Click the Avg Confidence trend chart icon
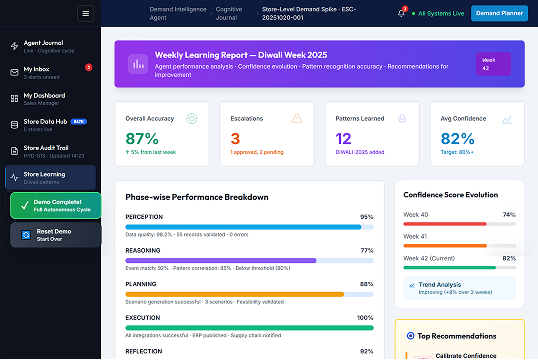The height and width of the screenshot is (360, 538). coord(507,120)
